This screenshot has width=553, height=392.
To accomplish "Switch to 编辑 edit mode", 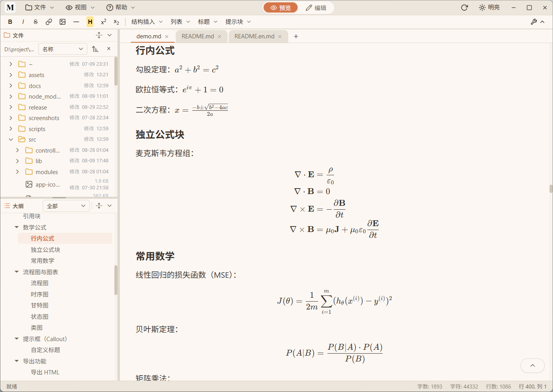I will click(316, 8).
